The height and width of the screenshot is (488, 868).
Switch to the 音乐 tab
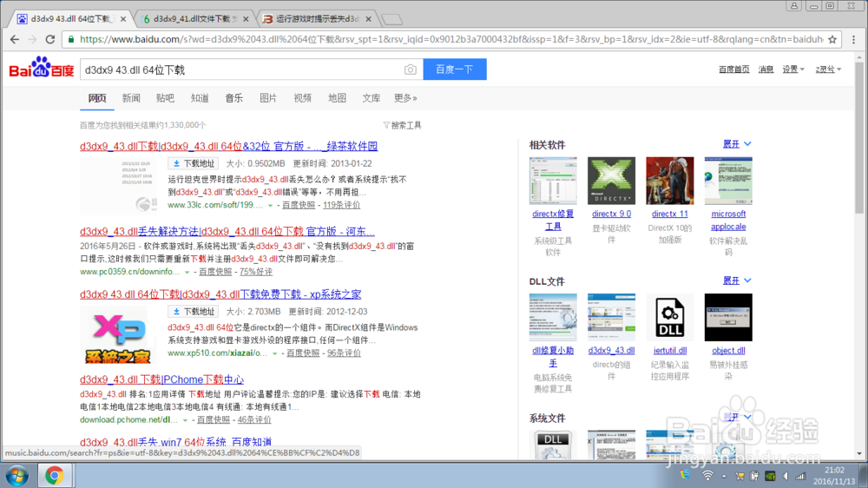click(x=233, y=98)
